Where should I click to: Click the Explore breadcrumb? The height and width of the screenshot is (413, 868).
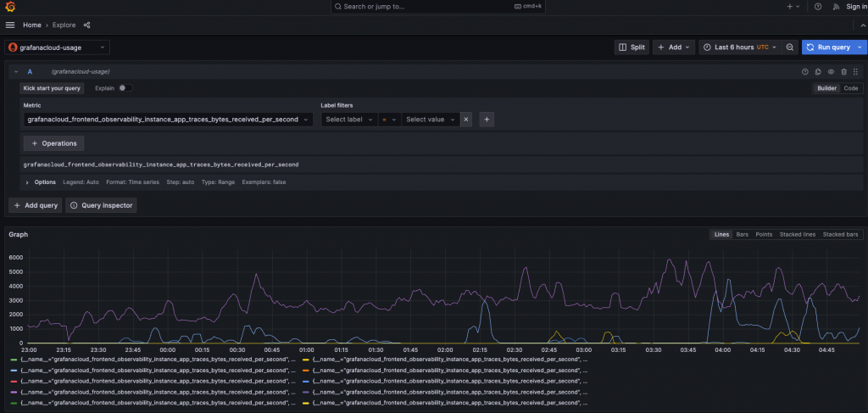pyautogui.click(x=64, y=25)
